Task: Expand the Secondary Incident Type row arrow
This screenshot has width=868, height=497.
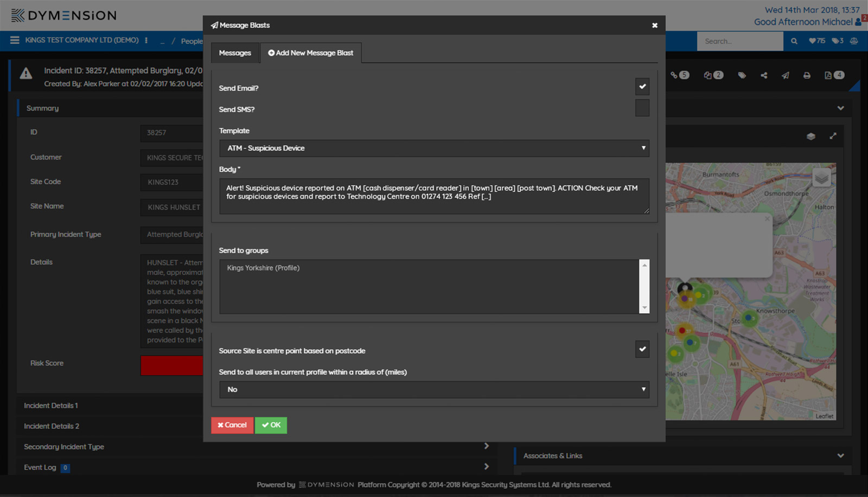Action: [486, 446]
